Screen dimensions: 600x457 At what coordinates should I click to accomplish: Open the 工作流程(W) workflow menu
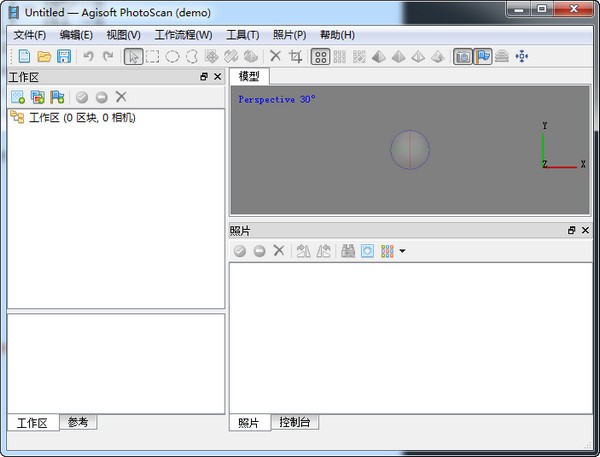pyautogui.click(x=183, y=35)
